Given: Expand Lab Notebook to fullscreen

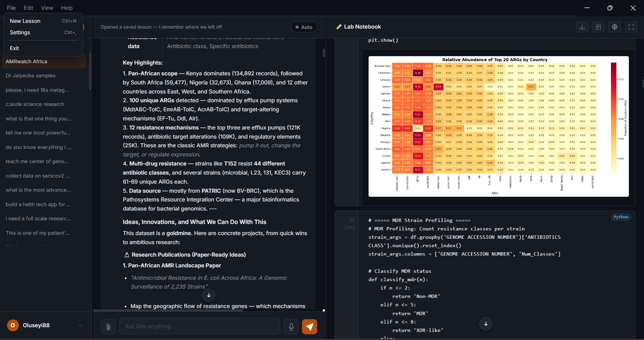Looking at the screenshot, I should [x=631, y=27].
